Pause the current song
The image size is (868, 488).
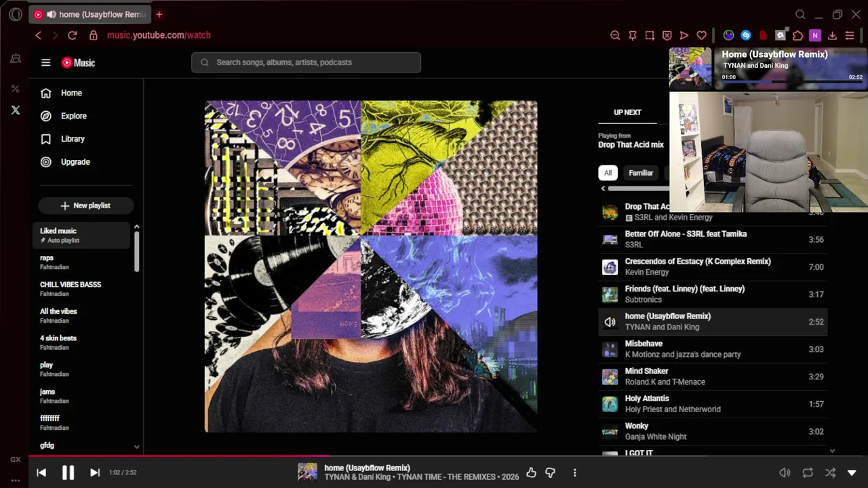pyautogui.click(x=68, y=472)
